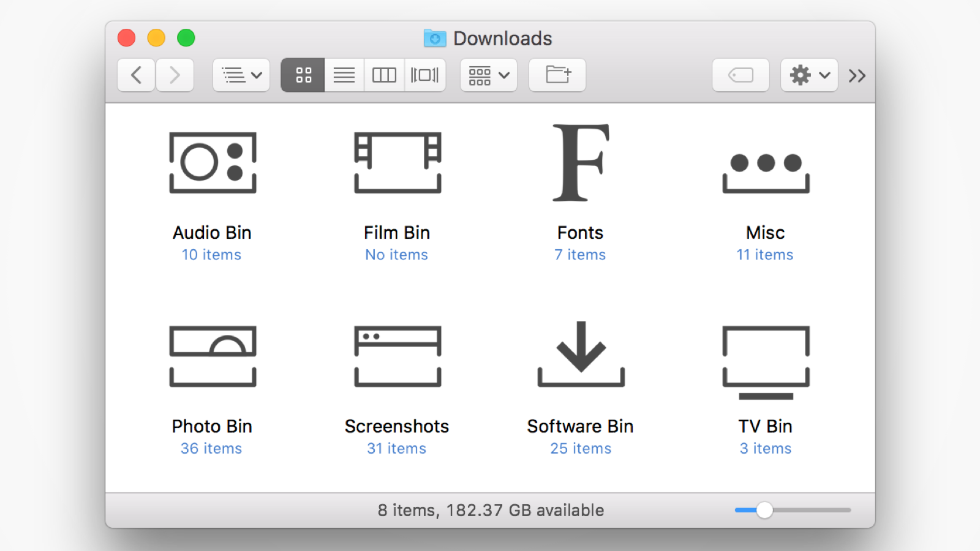Select the Screenshots folder icon

pyautogui.click(x=398, y=356)
